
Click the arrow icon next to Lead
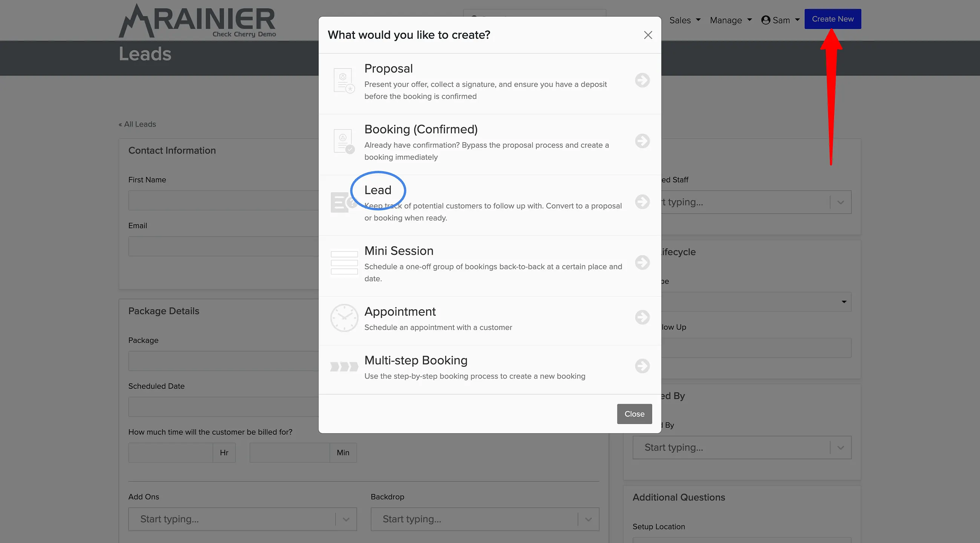click(642, 202)
